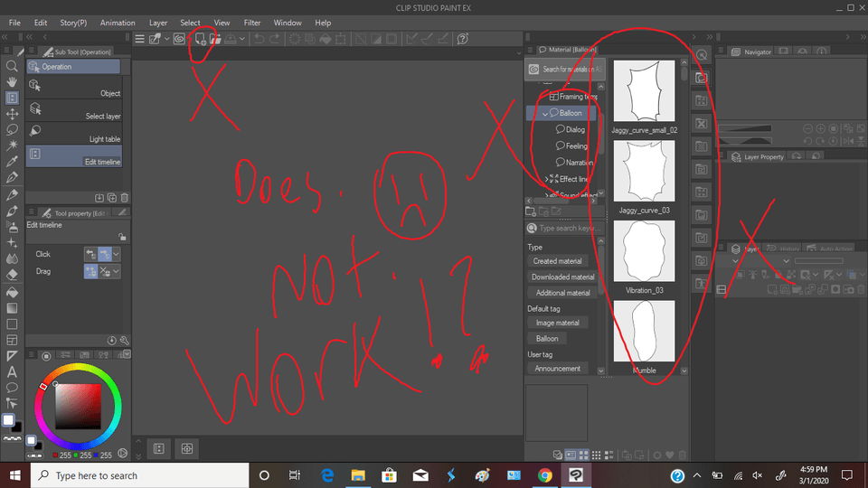
Task: Click the Additional material filter button
Action: click(561, 293)
